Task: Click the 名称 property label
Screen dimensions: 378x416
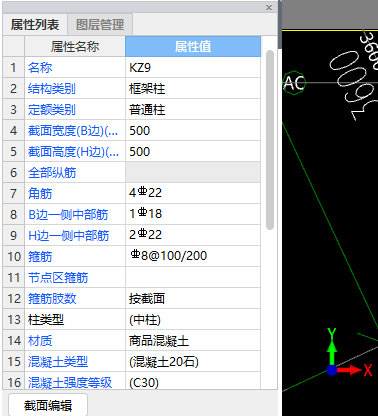Action: (x=40, y=68)
